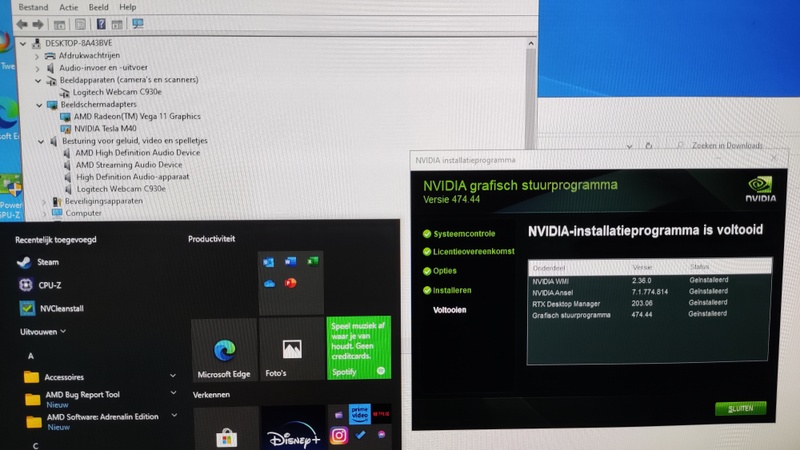This screenshot has width=800, height=450.
Task: Open CPU-Z from the Start menu list
Action: pos(49,285)
